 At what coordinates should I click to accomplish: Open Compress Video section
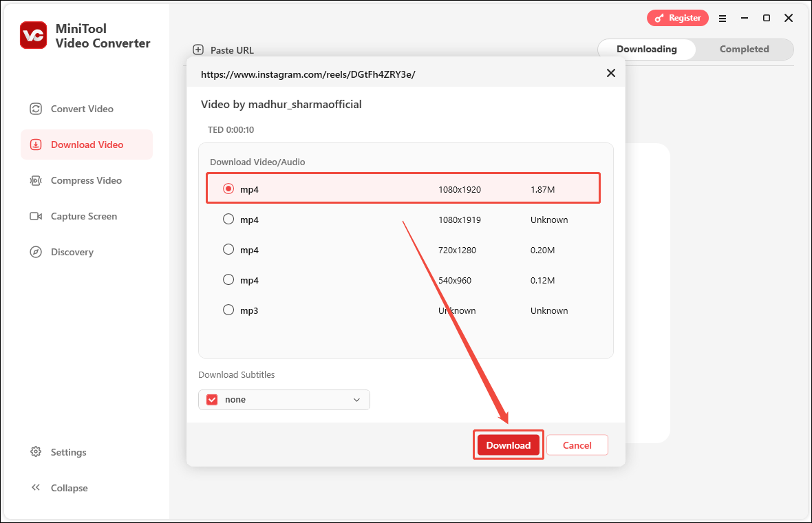pyautogui.click(x=87, y=180)
